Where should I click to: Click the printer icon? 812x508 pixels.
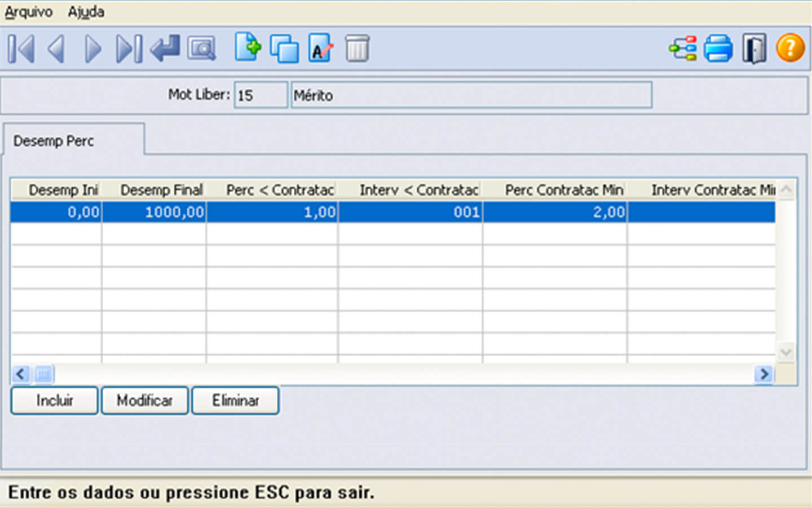click(718, 49)
